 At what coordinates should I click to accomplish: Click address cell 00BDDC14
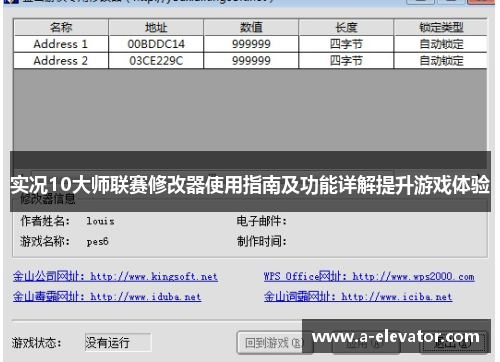tap(156, 44)
